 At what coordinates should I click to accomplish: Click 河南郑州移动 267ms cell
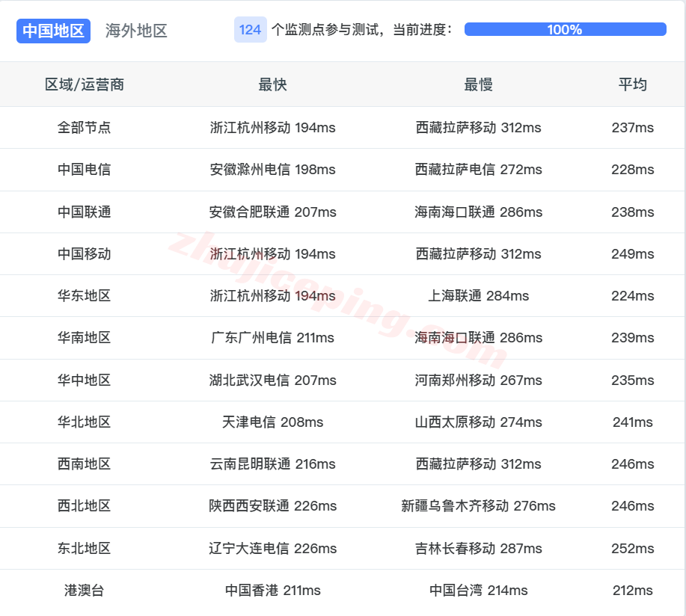tap(478, 381)
